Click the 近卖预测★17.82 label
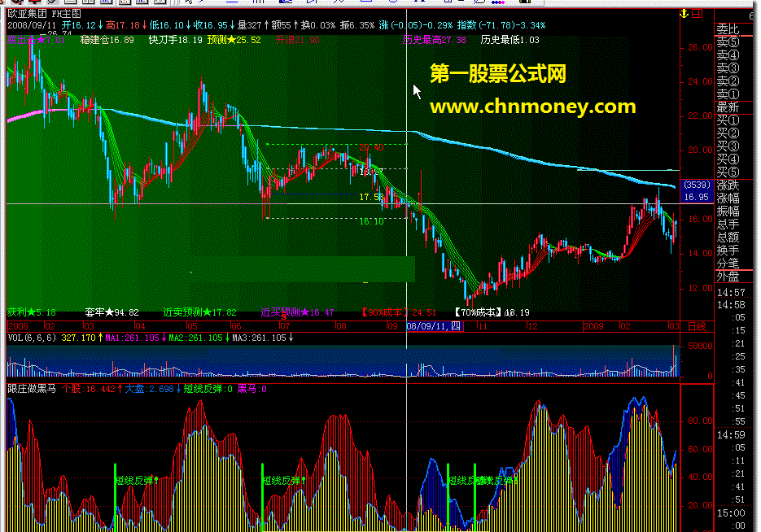761x532 pixels. point(200,312)
